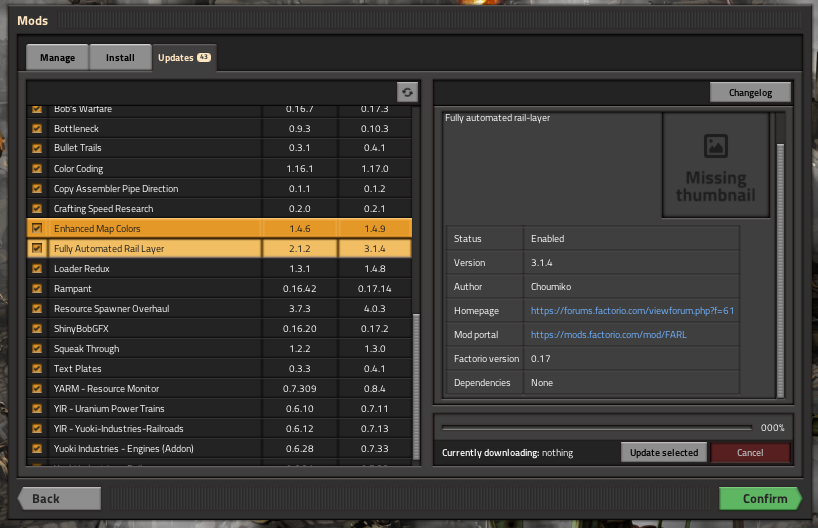The image size is (818, 528).
Task: Toggle Fully Automated Rail Layer checkbox
Action: tap(37, 248)
